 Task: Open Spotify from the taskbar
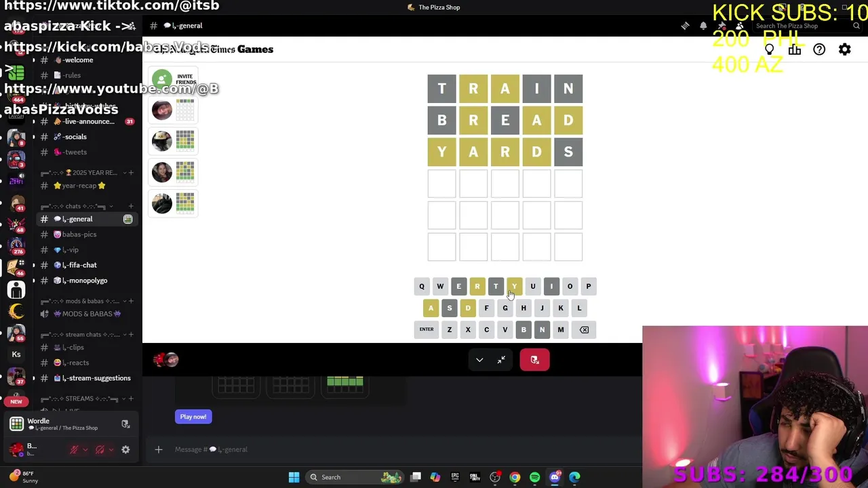(x=534, y=477)
